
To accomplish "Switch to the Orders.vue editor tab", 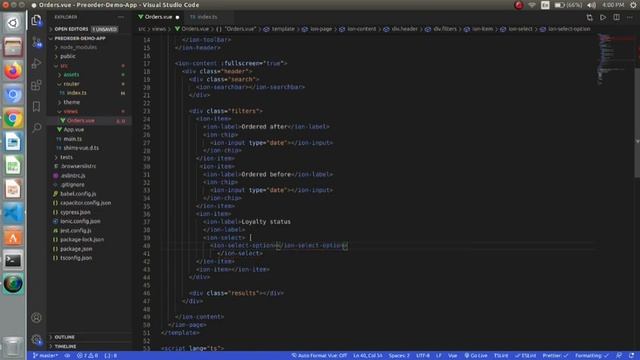I will coord(159,17).
